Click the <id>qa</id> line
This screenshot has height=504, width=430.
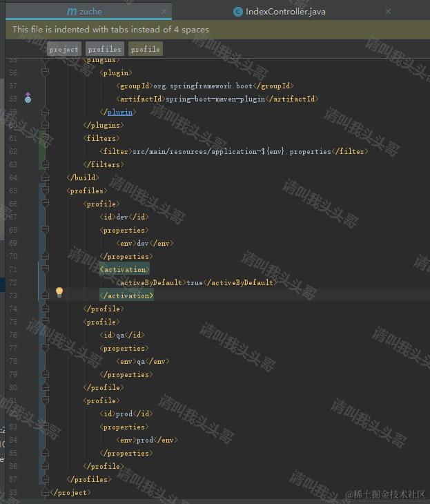pyautogui.click(x=122, y=335)
